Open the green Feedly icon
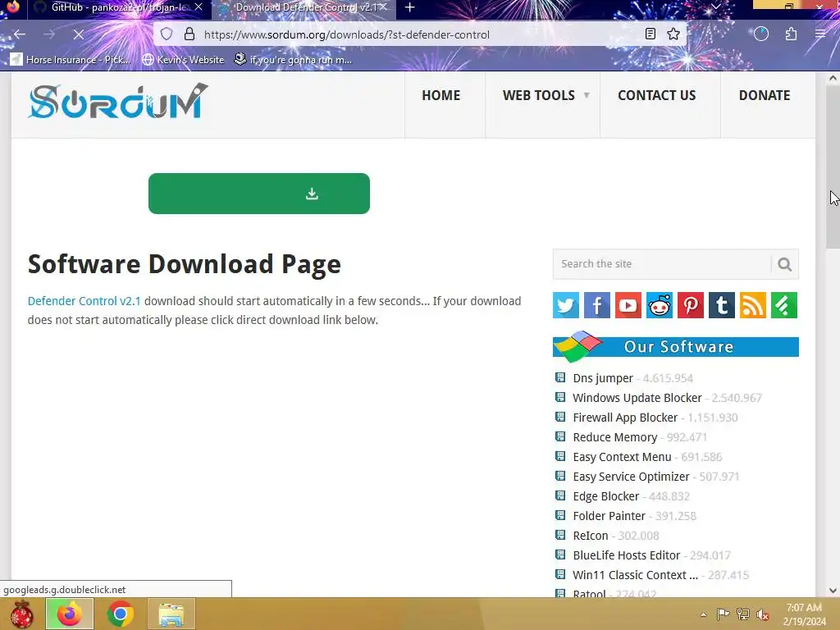This screenshot has width=840, height=630. [x=784, y=305]
